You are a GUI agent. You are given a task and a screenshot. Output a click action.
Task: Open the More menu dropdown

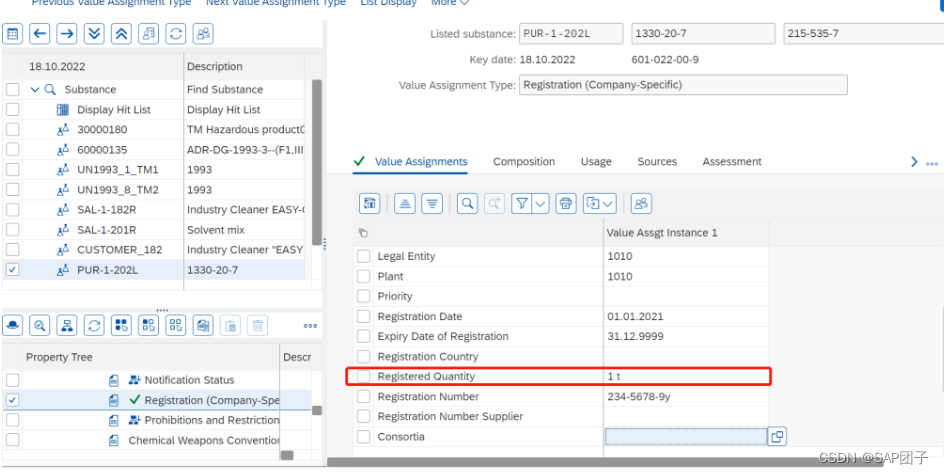tap(450, 3)
